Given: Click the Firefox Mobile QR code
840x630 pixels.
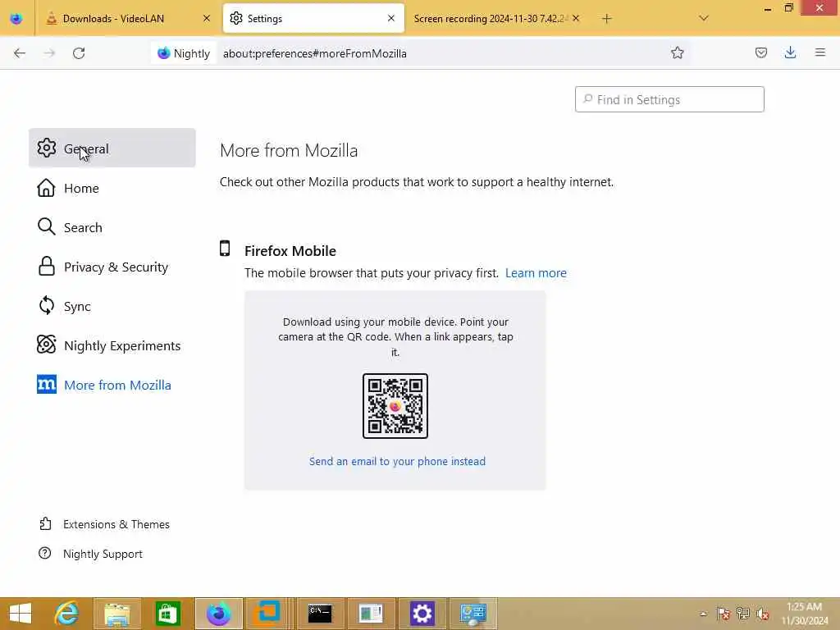Looking at the screenshot, I should [395, 406].
